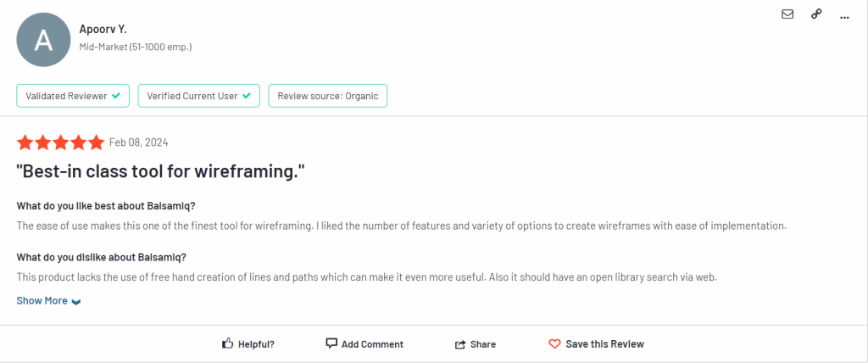Click the Review source: Organic badge
The image size is (868, 363).
(x=328, y=96)
